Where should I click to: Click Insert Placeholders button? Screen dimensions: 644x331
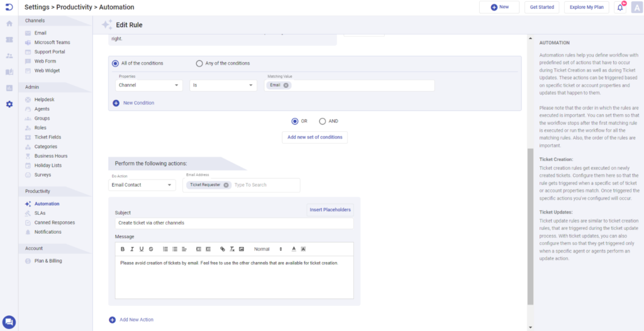[330, 210]
